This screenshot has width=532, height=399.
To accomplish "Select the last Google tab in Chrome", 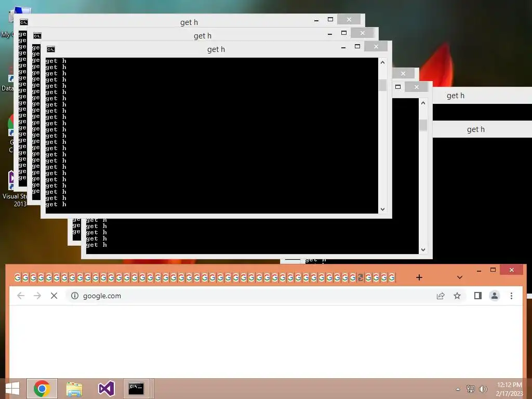I will [x=392, y=277].
